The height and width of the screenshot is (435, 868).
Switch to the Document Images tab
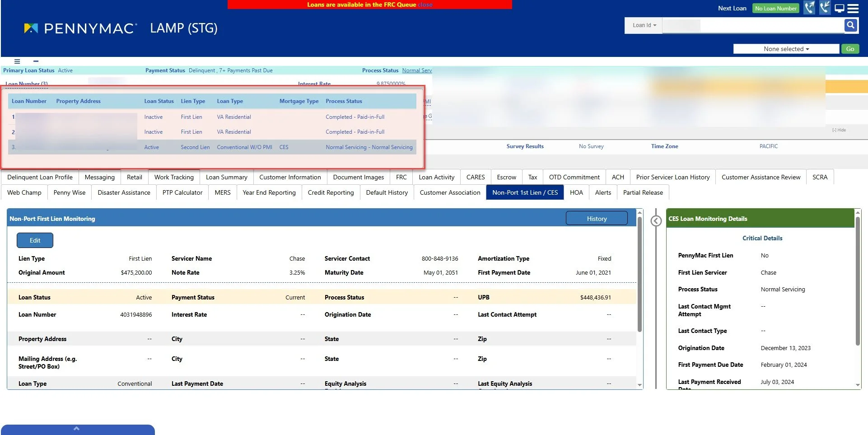pos(359,177)
